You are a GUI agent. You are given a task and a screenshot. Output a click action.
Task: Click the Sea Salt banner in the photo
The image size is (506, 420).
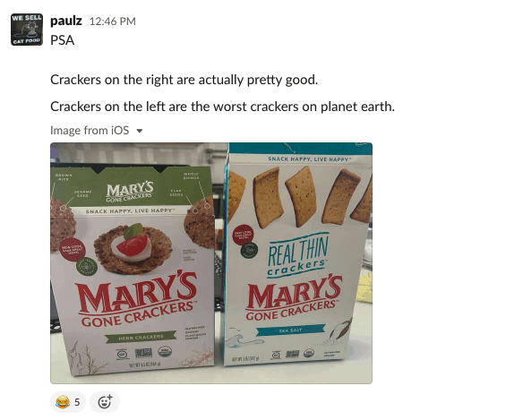pos(290,330)
